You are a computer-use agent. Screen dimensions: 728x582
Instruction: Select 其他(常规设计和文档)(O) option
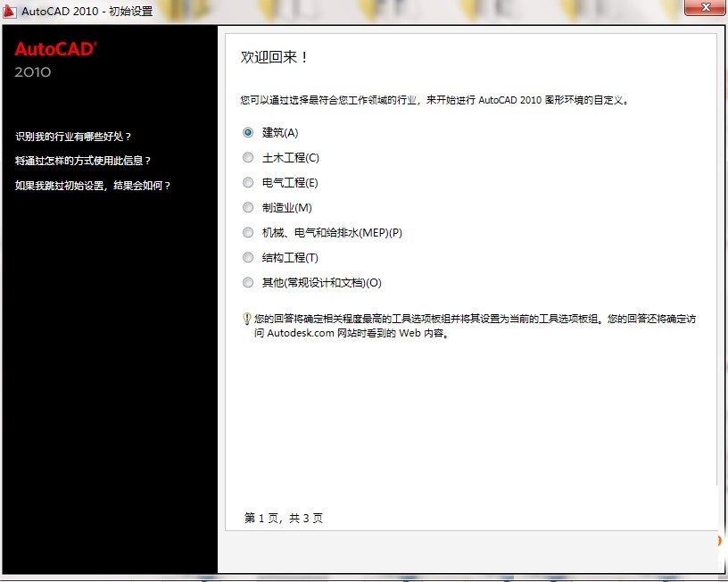(247, 282)
